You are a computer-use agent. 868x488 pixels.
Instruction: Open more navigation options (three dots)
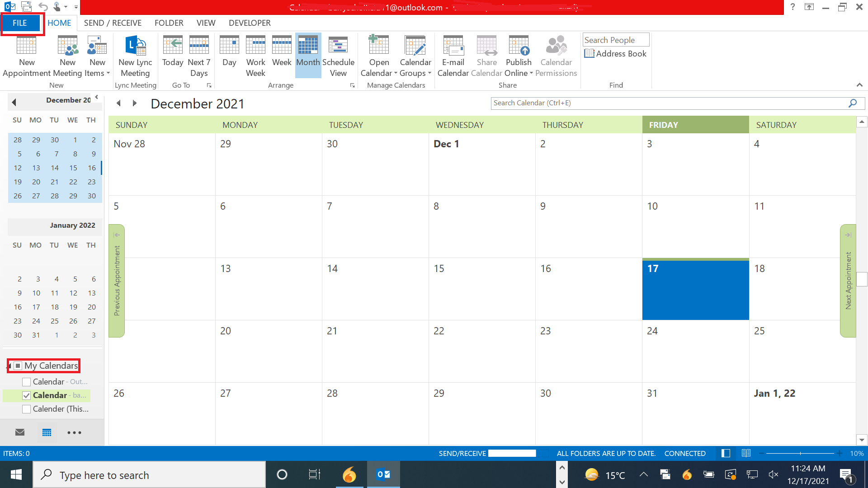pos(74,432)
